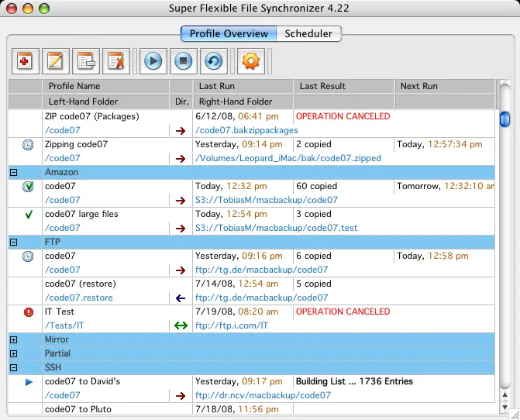520x420 pixels.
Task: Click the Profile Name column header
Action: click(x=106, y=86)
